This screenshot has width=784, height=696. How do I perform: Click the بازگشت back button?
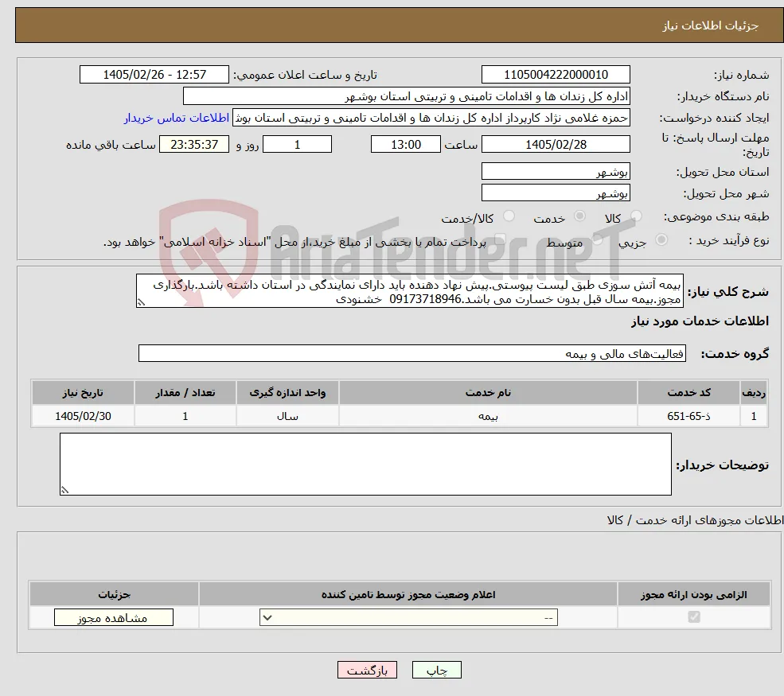coord(367,670)
